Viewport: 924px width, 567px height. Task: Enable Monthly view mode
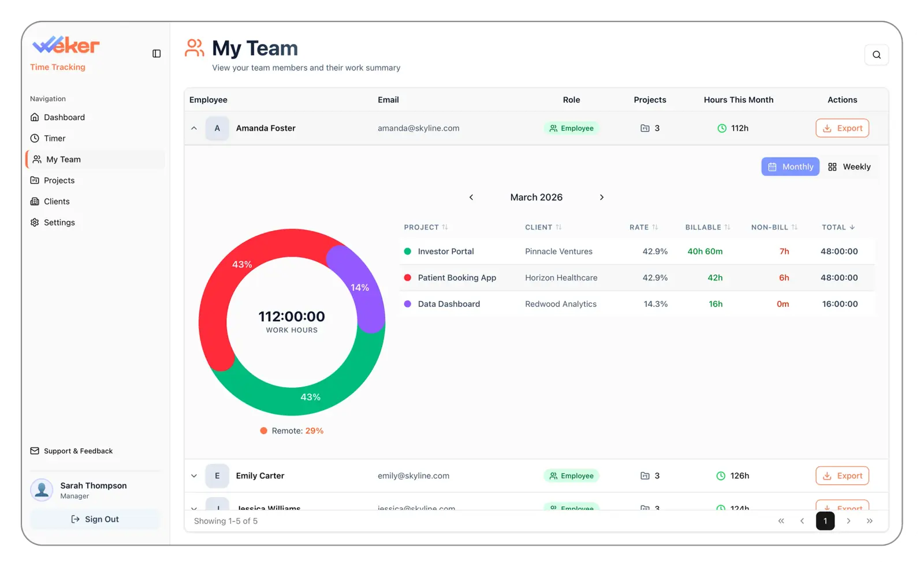[790, 166]
